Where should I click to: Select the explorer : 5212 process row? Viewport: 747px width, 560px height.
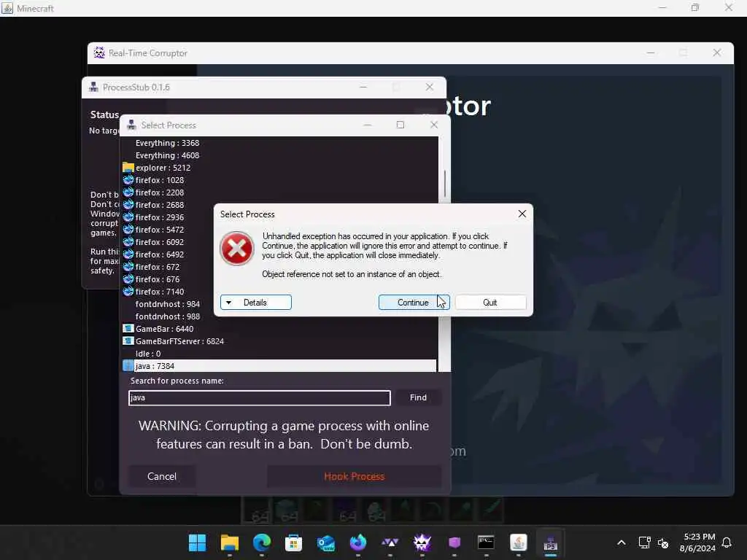click(x=279, y=168)
